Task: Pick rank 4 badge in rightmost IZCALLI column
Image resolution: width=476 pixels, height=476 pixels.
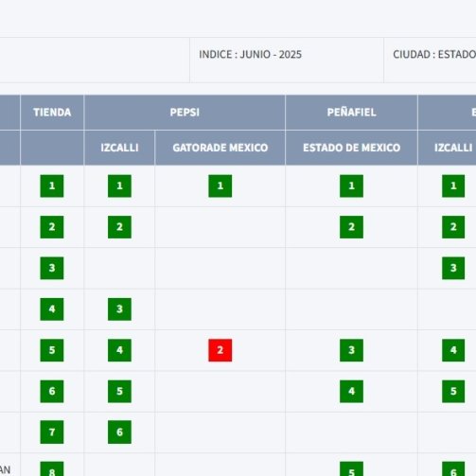Action: [x=453, y=350]
